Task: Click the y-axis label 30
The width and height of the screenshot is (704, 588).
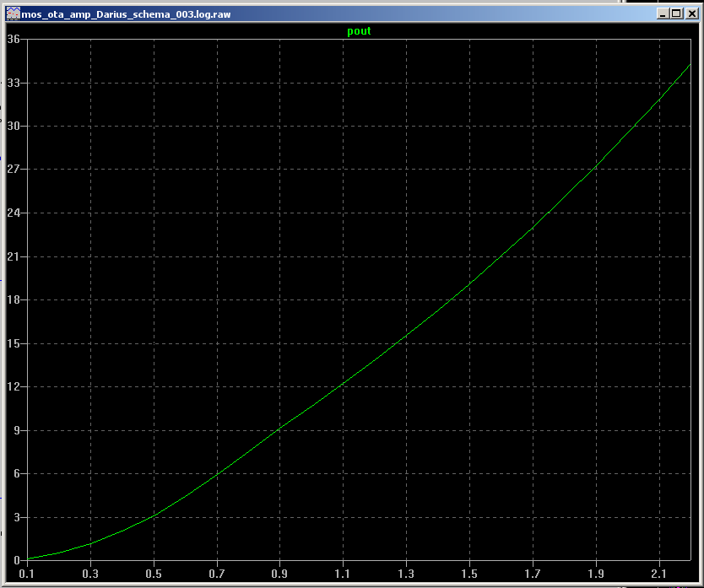Action: click(14, 126)
